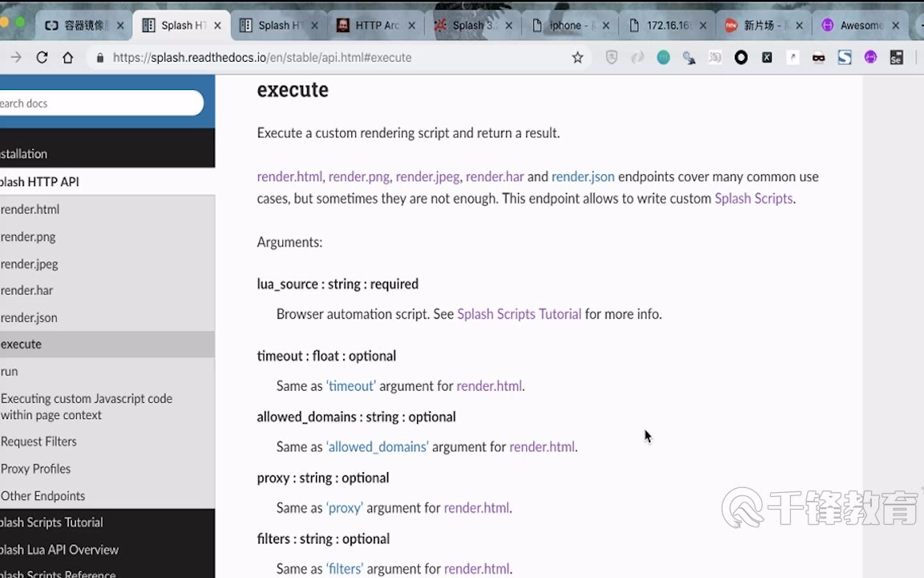This screenshot has height=578, width=924.
Task: Close the iphone tab
Action: click(606, 26)
